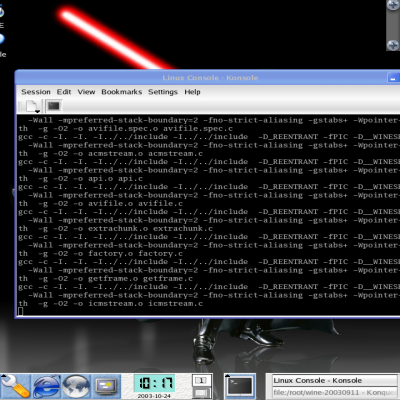The width and height of the screenshot is (400, 400).
Task: Click the 'api.o api.c' terminal line
Action: (115, 179)
